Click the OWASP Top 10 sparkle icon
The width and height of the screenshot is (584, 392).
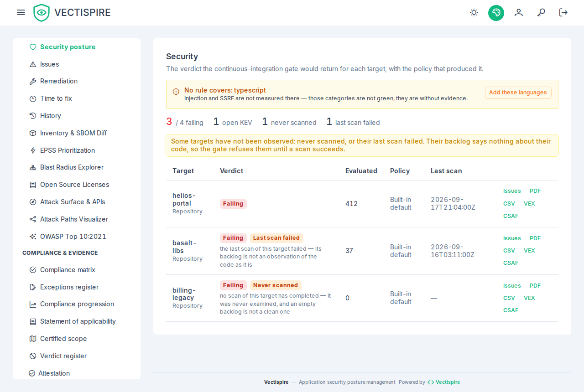coord(33,237)
